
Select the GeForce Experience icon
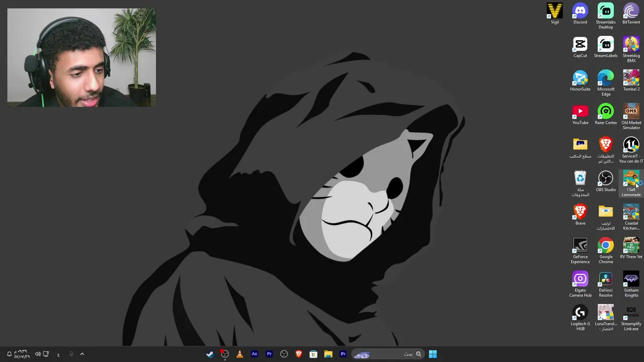(580, 251)
